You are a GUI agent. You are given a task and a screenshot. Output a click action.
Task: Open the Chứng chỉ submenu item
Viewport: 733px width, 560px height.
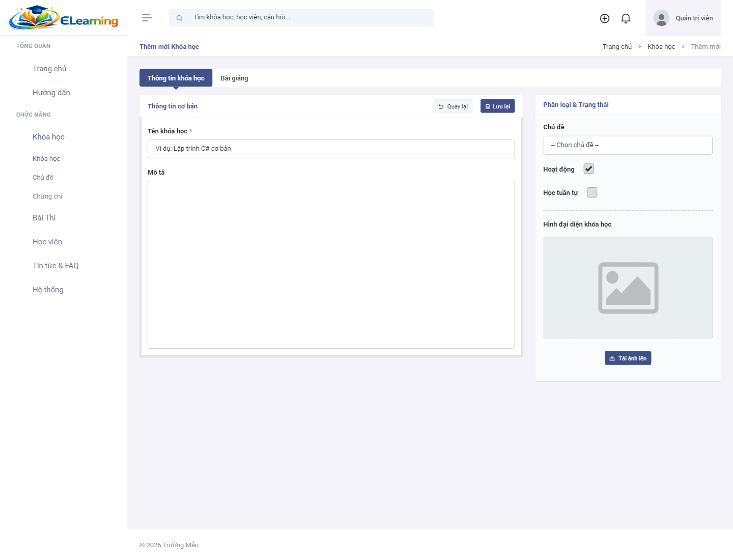[x=47, y=197]
